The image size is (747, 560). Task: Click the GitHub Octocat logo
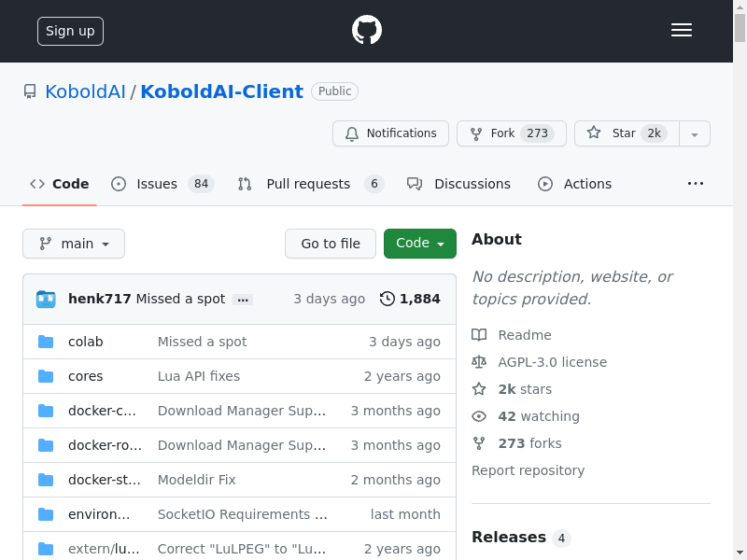pyautogui.click(x=366, y=30)
